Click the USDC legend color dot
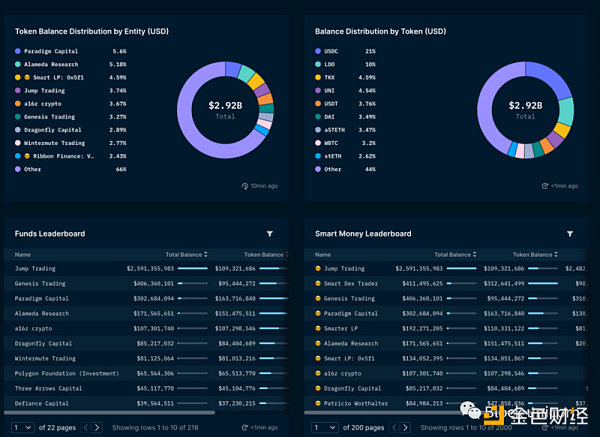Screen dimensions: 600x437 pyautogui.click(x=318, y=51)
